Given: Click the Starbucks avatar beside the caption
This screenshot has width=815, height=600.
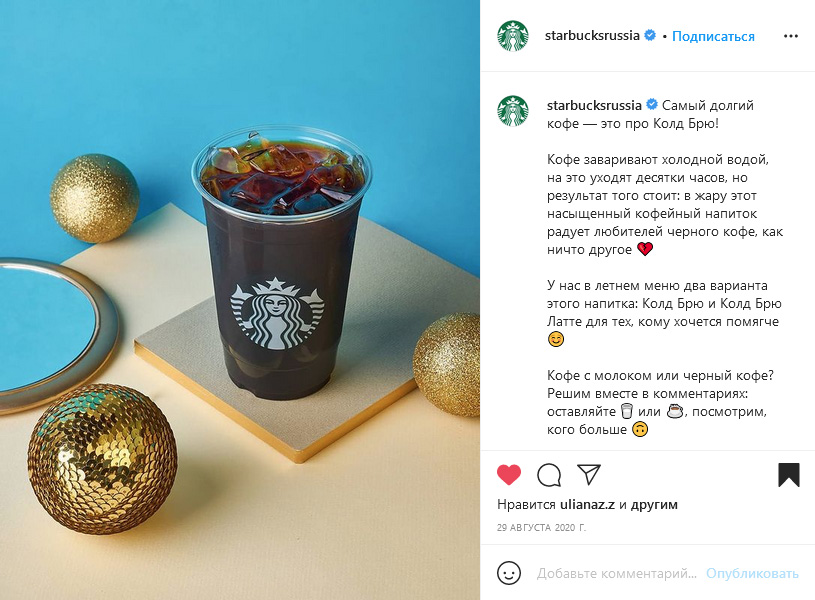Looking at the screenshot, I should click(x=513, y=111).
